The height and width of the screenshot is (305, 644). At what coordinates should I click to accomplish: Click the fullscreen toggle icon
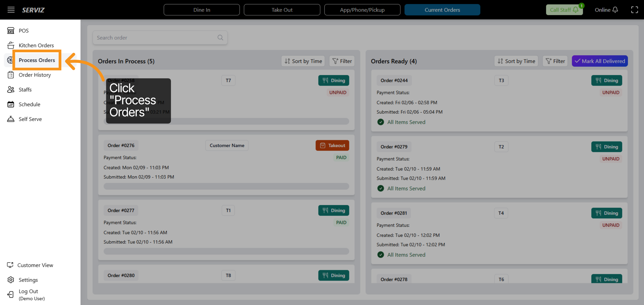point(634,10)
